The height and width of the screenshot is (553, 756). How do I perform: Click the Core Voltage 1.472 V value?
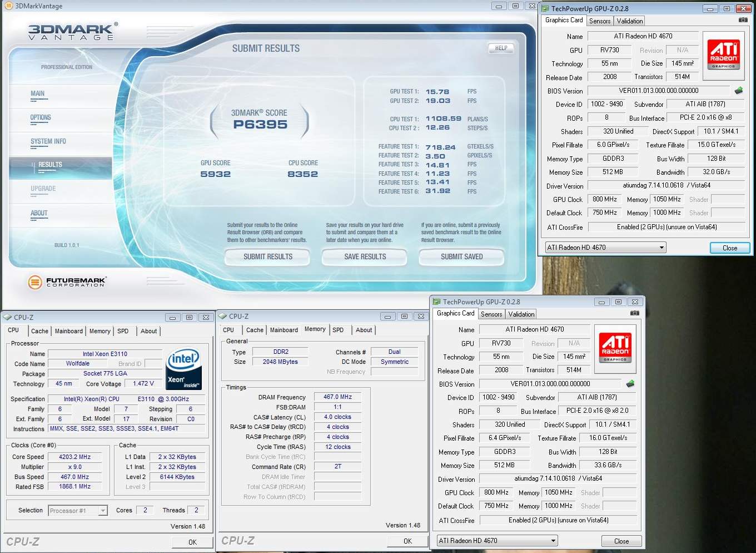point(143,383)
